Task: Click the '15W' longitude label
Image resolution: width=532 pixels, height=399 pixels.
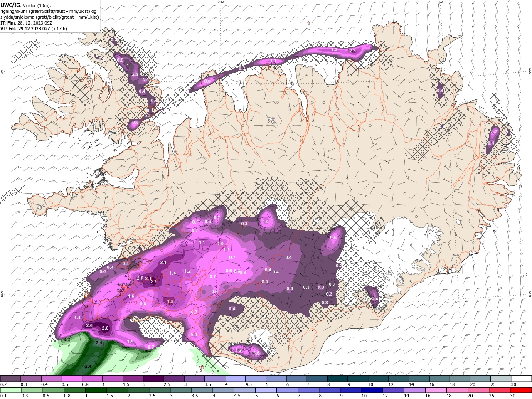Action: tap(440, 2)
